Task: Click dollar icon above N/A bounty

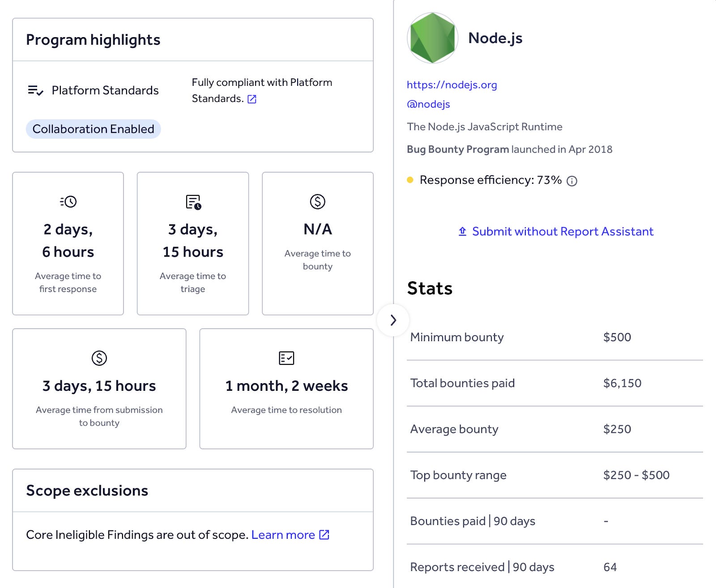Action: click(318, 202)
